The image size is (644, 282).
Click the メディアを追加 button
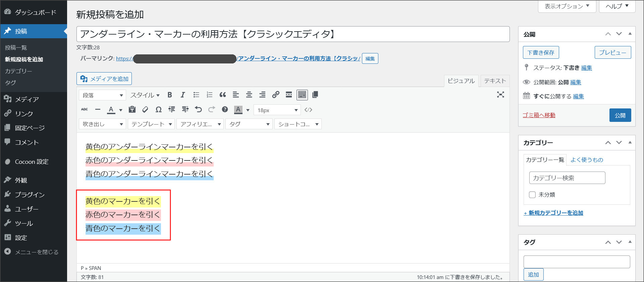[104, 79]
